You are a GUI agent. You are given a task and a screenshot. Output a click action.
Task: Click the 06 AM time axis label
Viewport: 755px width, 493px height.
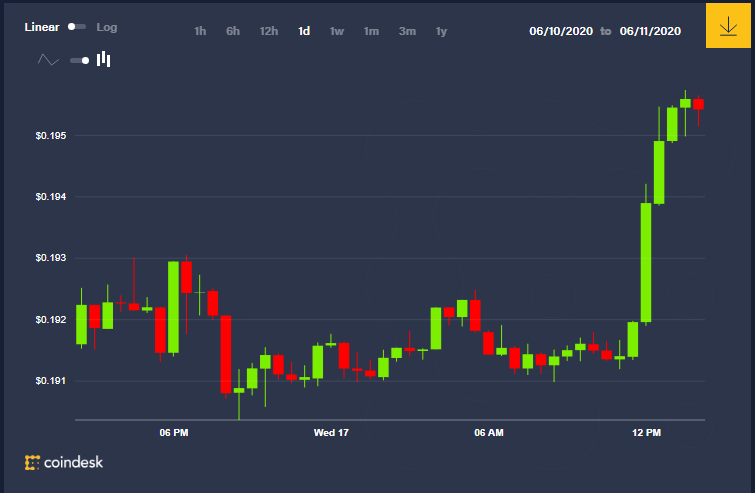tap(489, 432)
